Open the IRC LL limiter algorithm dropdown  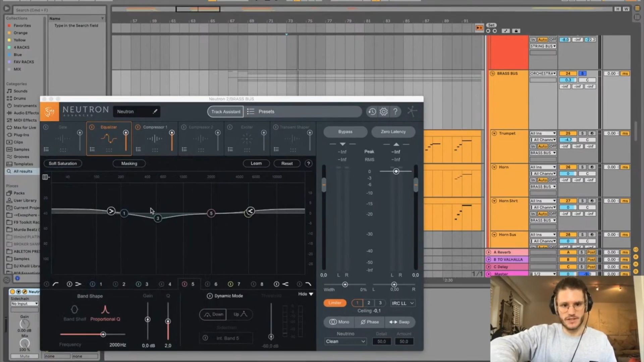click(402, 303)
